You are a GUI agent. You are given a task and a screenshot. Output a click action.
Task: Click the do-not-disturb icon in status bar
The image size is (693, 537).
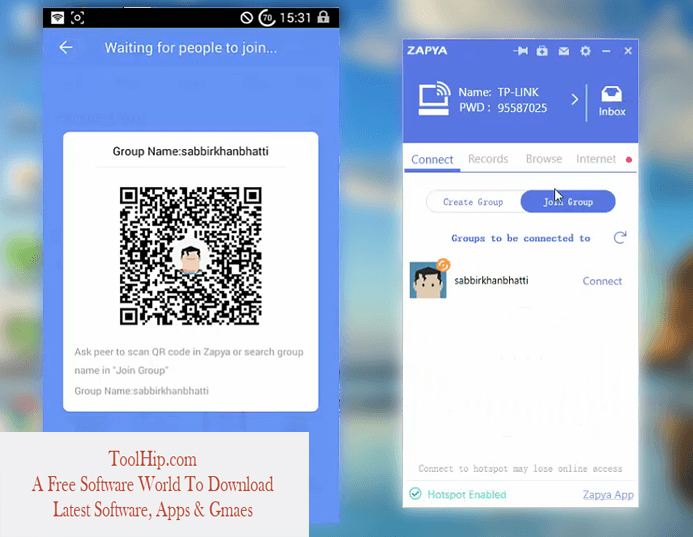coord(247,18)
